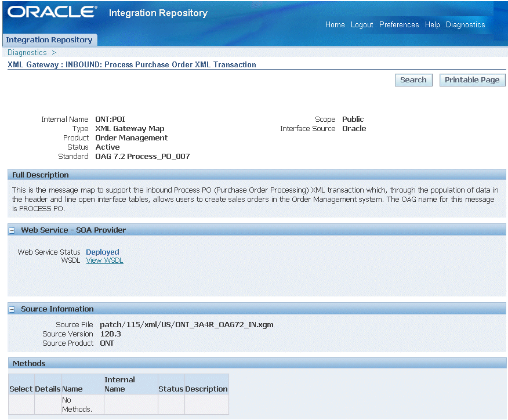Click the full description paragraph text

click(x=255, y=200)
